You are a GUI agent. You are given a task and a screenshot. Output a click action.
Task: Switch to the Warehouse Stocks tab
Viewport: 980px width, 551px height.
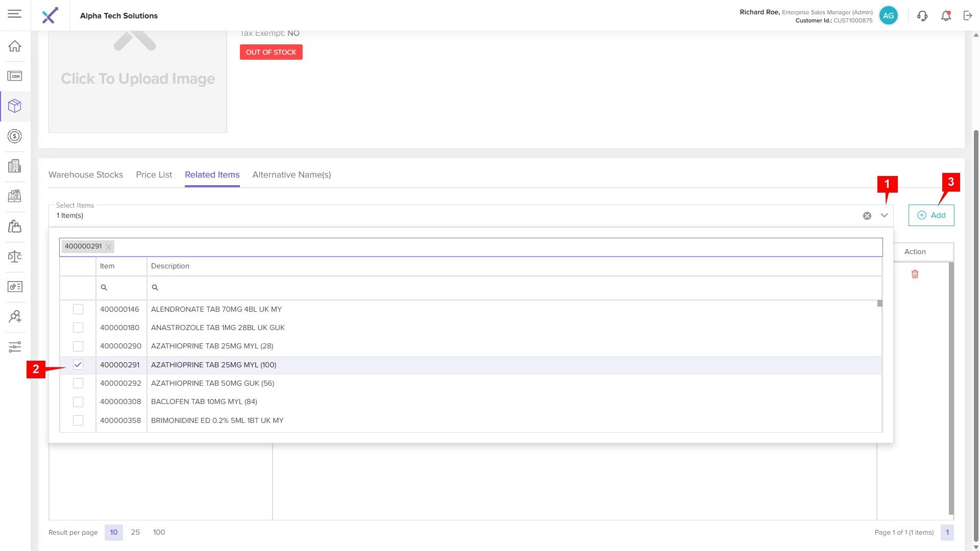pyautogui.click(x=86, y=174)
